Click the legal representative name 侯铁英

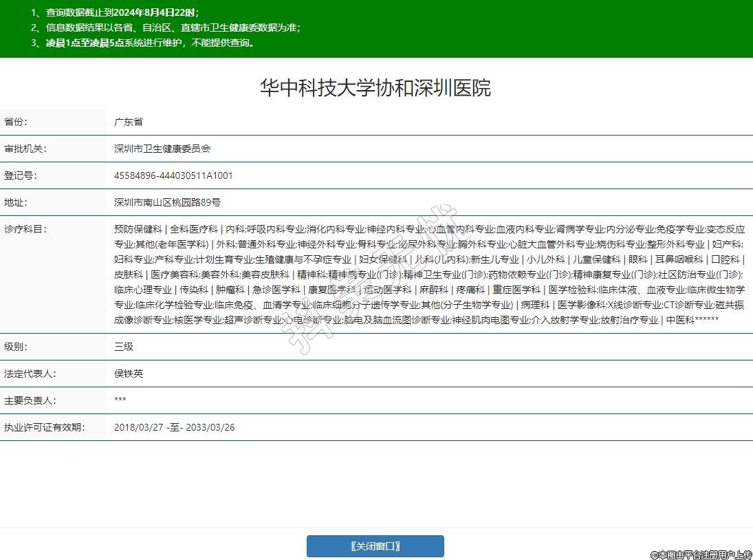coord(129,374)
